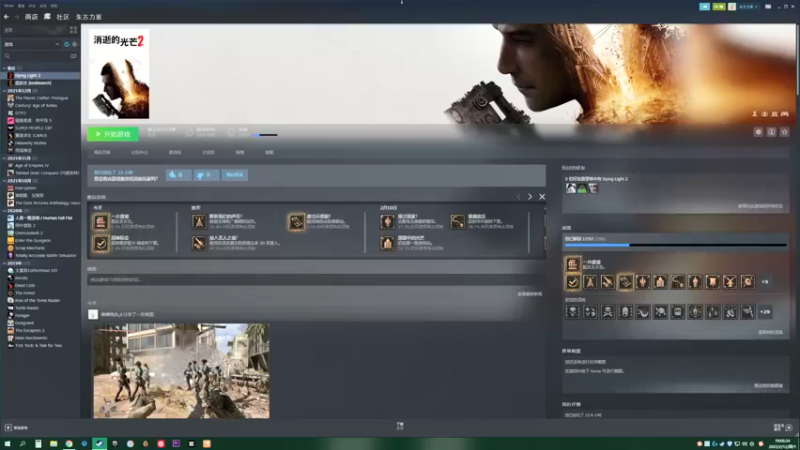Click the achievements progress bar

pyautogui.click(x=676, y=245)
